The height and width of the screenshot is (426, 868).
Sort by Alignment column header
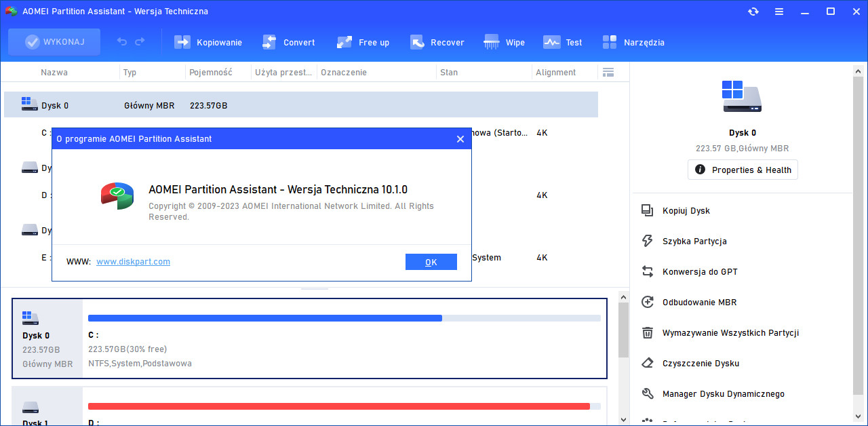[x=555, y=73]
